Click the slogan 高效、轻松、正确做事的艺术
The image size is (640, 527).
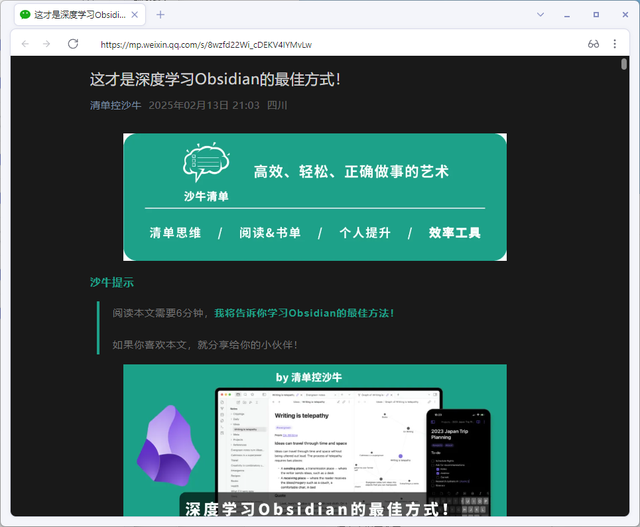(351, 171)
